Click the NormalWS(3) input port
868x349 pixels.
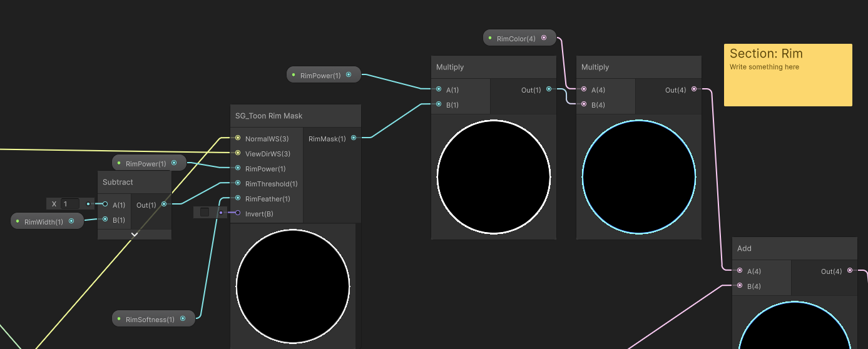coord(238,138)
